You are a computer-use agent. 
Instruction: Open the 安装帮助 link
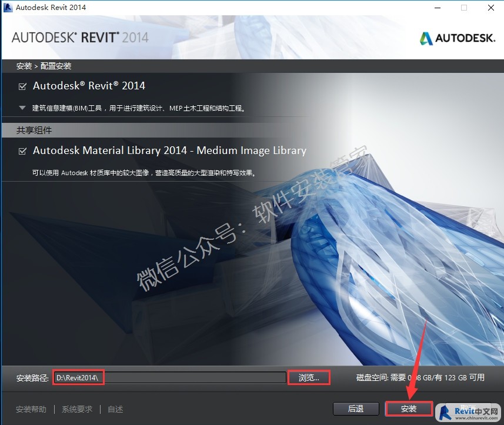pyautogui.click(x=31, y=409)
